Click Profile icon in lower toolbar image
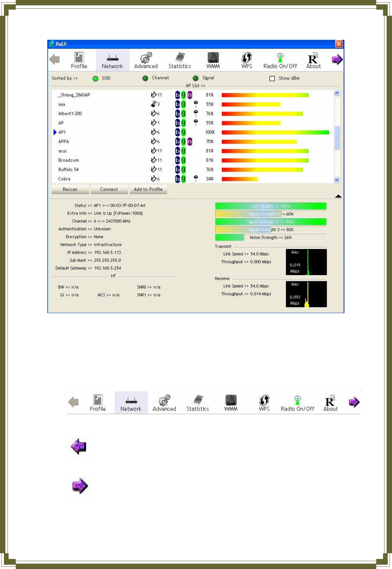 98,403
